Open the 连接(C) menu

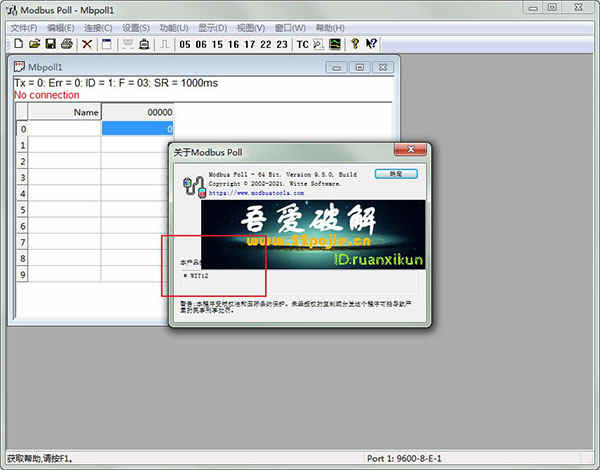[x=98, y=28]
